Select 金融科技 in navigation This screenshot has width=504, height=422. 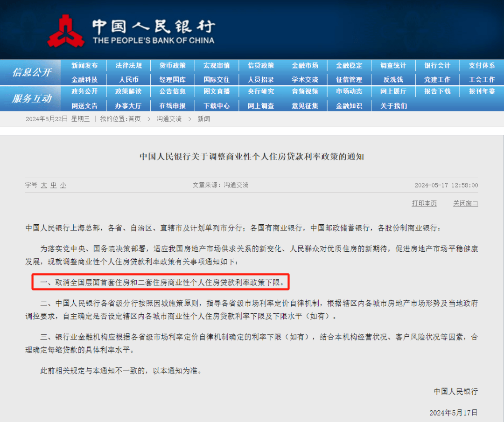click(x=84, y=80)
